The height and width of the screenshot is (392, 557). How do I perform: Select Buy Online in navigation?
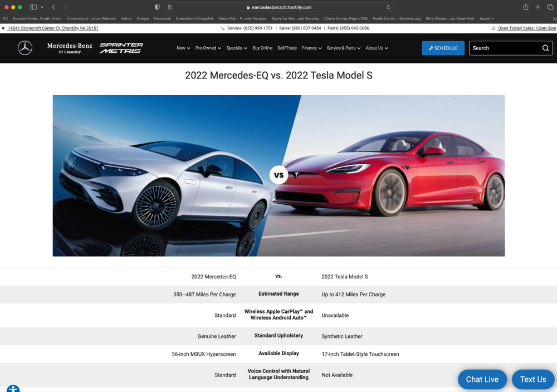pyautogui.click(x=262, y=48)
